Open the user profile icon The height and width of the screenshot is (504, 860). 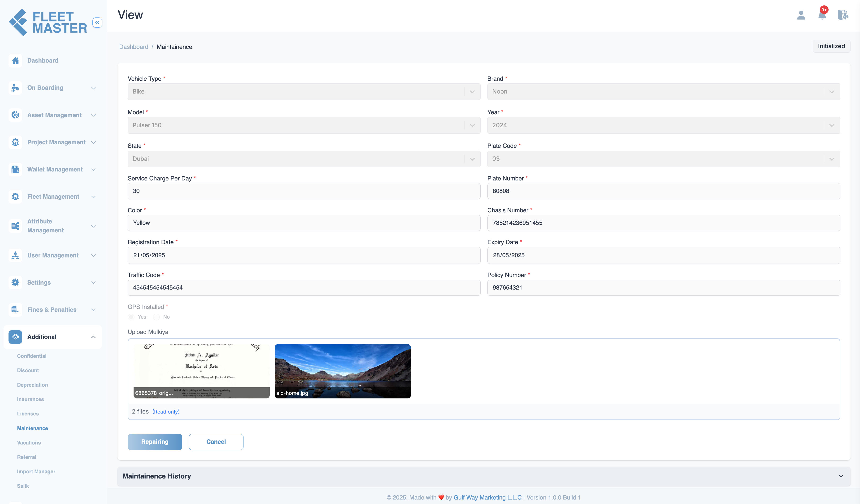(x=801, y=15)
